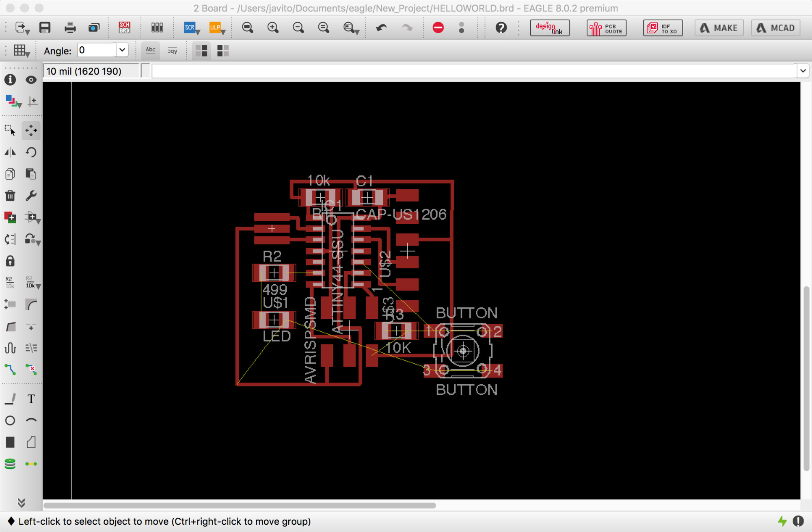
Task: Click the red Stop command icon
Action: 438,28
